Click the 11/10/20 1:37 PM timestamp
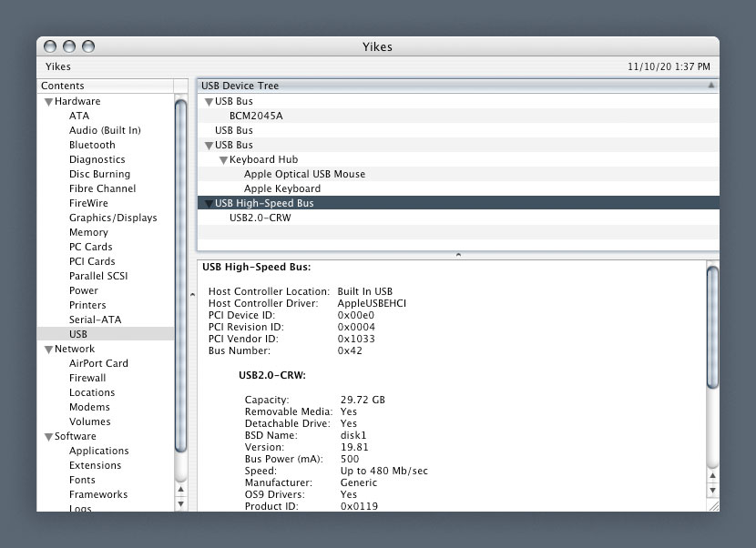This screenshot has height=548, width=756. 669,66
